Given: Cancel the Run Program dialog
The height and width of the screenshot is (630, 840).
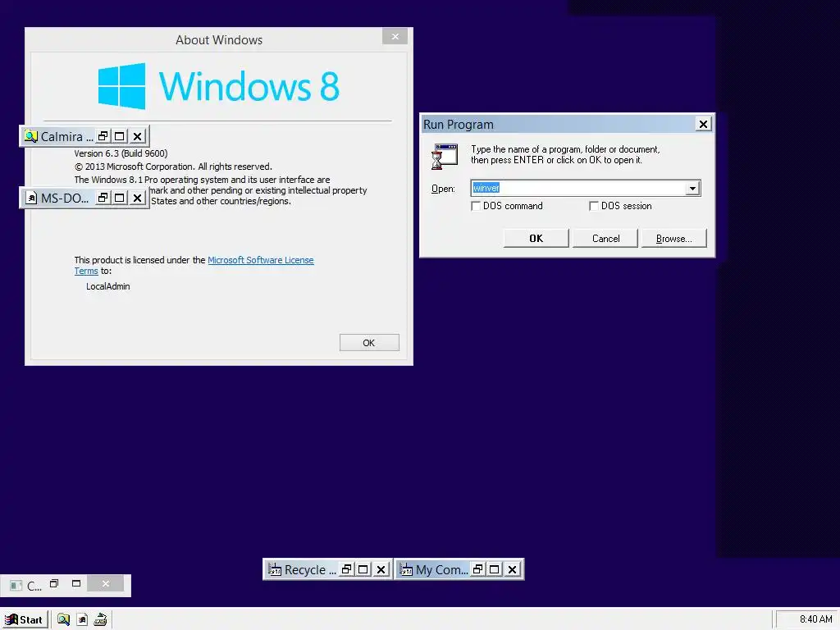Looking at the screenshot, I should point(605,239).
